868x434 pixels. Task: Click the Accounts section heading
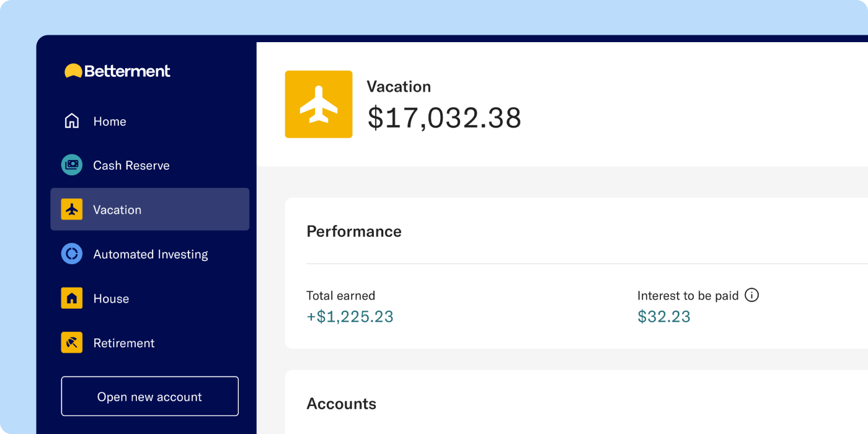click(x=341, y=404)
